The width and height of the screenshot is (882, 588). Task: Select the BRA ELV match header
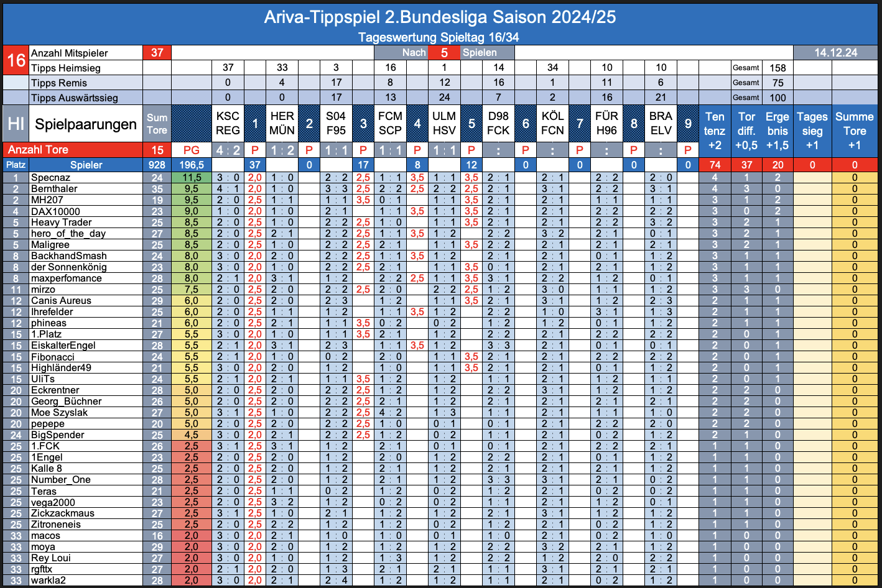(x=661, y=123)
